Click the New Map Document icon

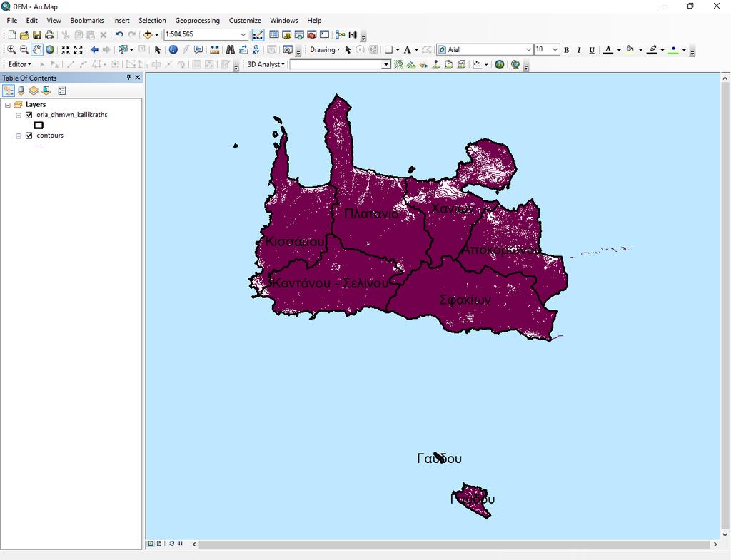(x=12, y=34)
